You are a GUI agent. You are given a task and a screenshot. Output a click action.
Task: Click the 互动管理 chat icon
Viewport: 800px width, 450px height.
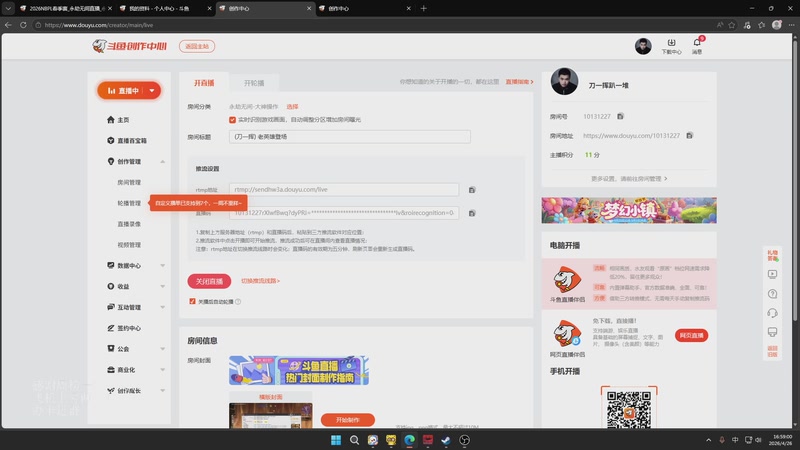111,307
